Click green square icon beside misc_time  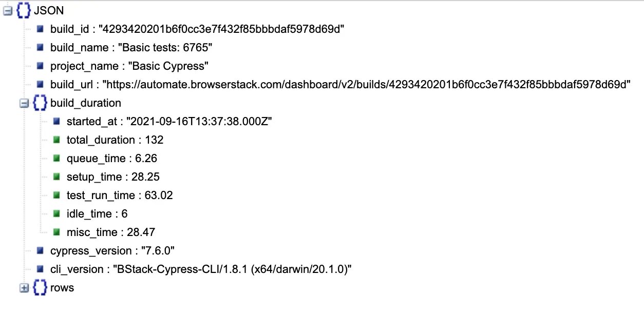tap(56, 232)
